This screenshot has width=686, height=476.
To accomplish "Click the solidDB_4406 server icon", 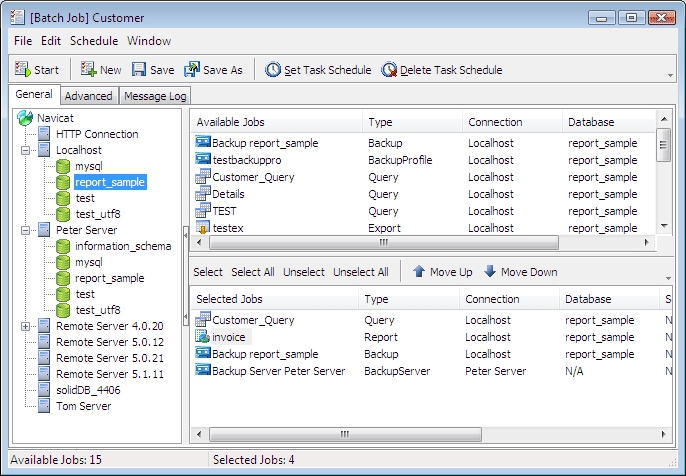I will tap(44, 390).
